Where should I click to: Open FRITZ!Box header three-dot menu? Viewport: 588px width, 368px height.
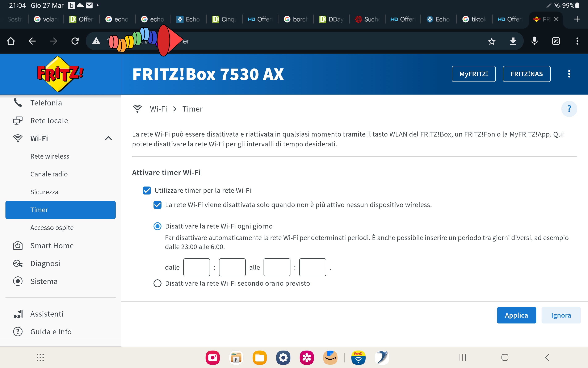[569, 74]
